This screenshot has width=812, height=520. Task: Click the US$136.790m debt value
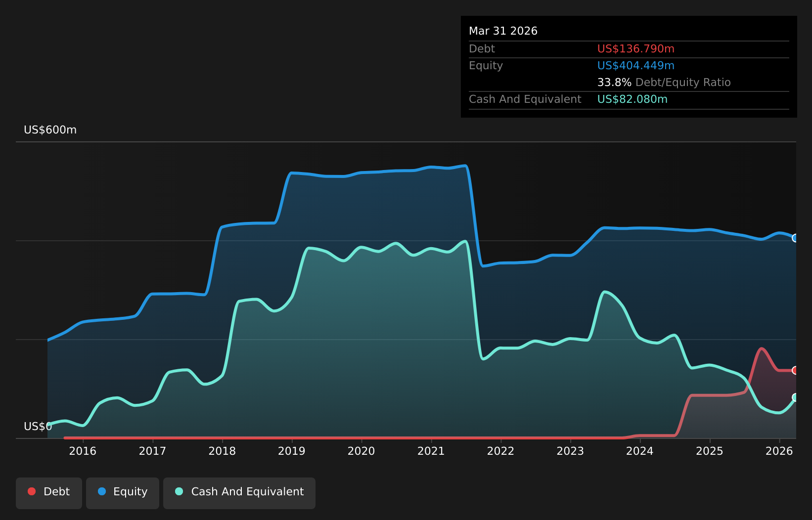click(636, 49)
